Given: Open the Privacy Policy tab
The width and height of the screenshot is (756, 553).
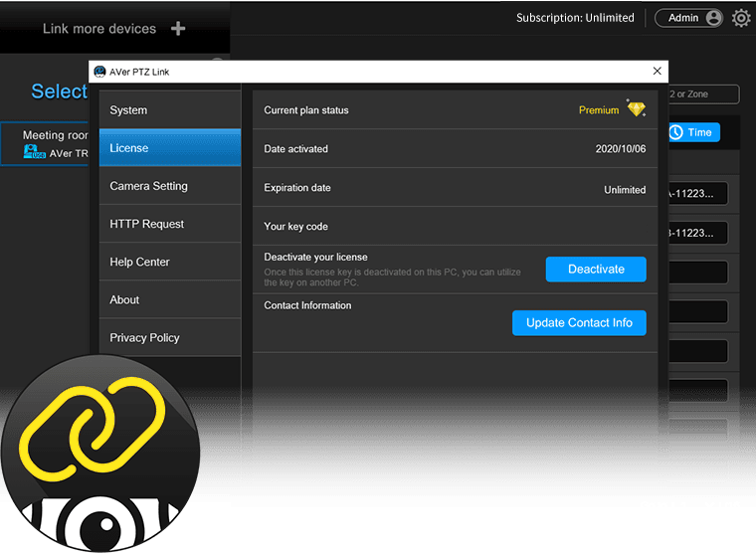Looking at the screenshot, I should pos(170,337).
